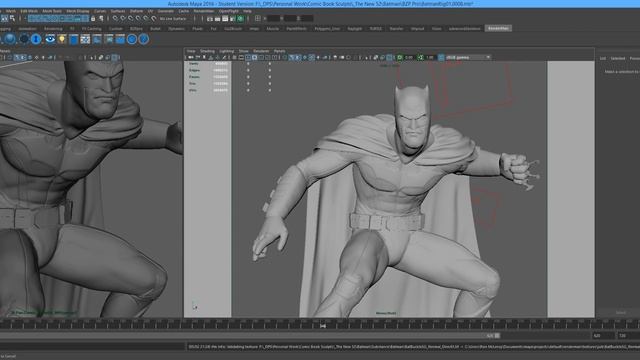The image size is (640, 360).
Task: Switch to the advancedSkeleton shelf tab
Action: point(464,29)
